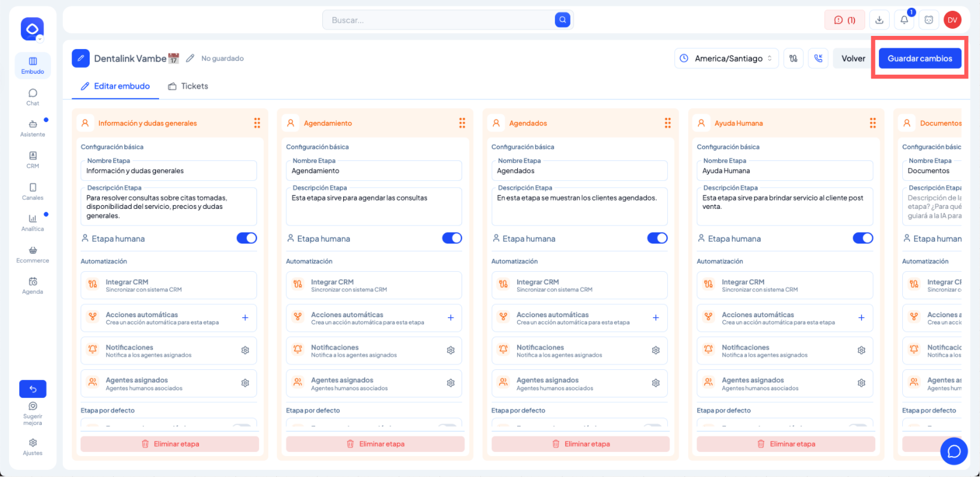Open the floating chat support bubble
980x477 pixels.
[x=954, y=451]
